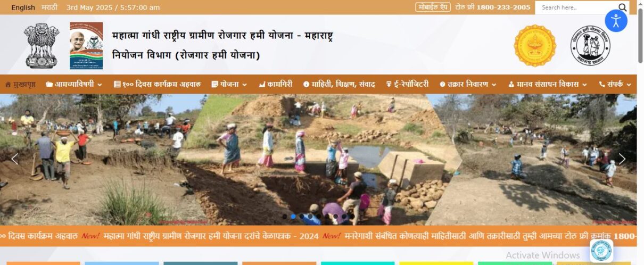Click the national emblem logo

(42, 45)
